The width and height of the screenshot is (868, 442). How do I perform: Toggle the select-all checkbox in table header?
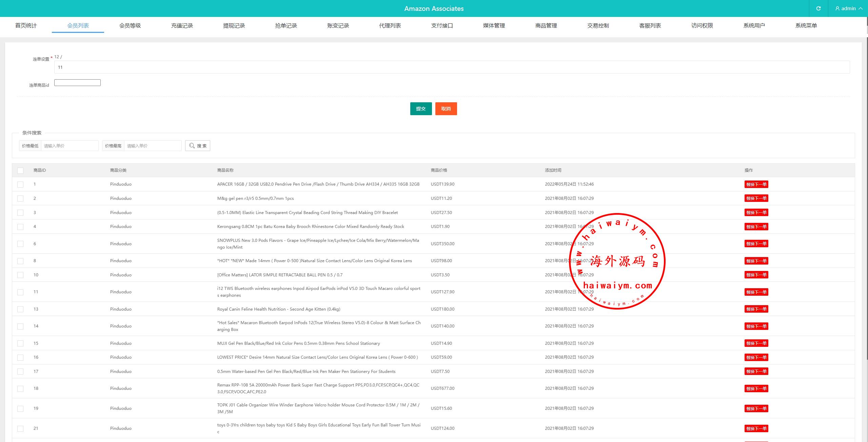tap(20, 170)
